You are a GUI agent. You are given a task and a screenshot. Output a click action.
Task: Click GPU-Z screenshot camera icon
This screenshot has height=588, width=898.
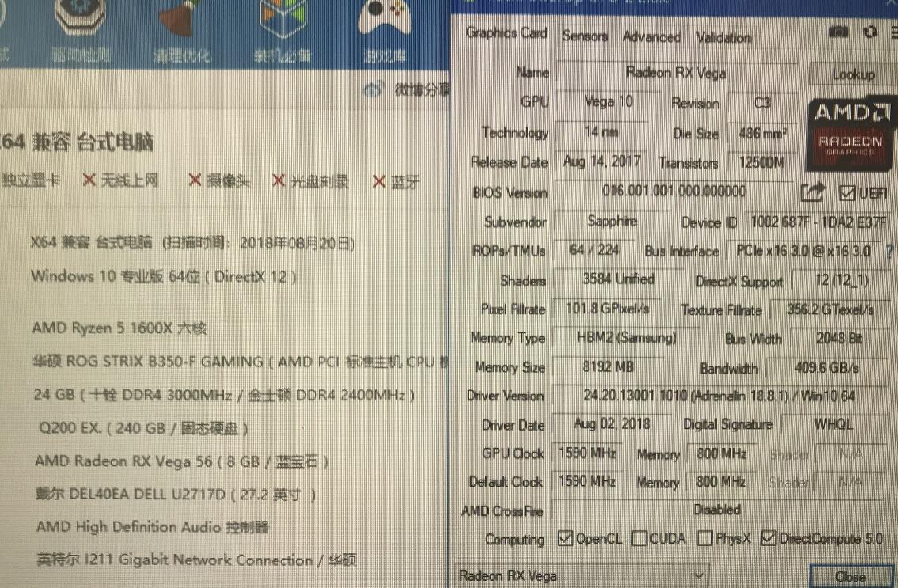(x=839, y=32)
